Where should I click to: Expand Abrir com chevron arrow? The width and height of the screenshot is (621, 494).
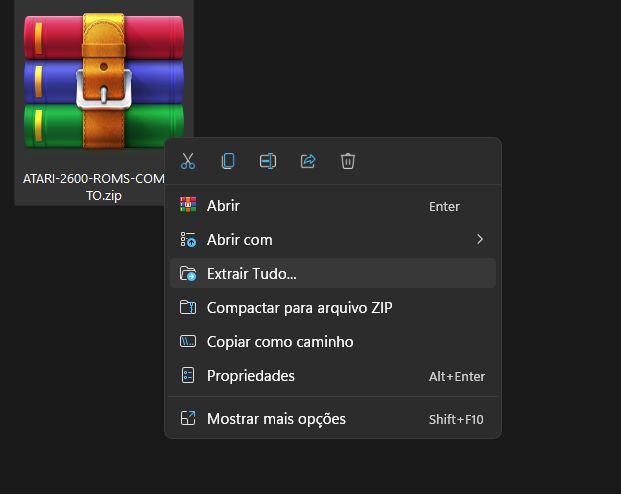point(480,239)
